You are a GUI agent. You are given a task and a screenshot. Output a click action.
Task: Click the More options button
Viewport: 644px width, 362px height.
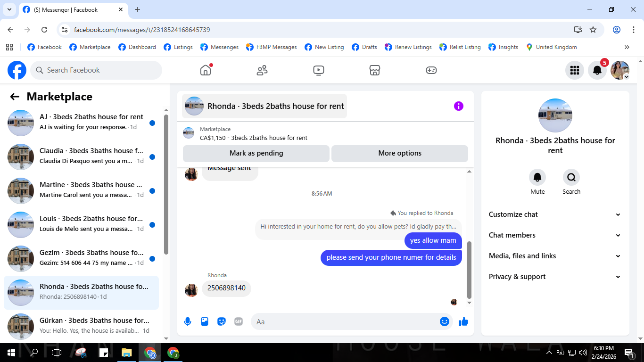pos(400,153)
